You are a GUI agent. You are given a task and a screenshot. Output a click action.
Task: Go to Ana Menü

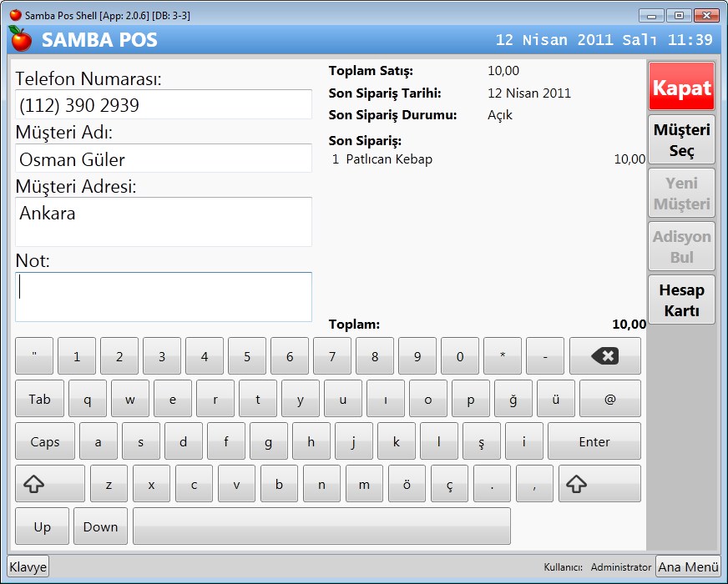click(x=688, y=567)
